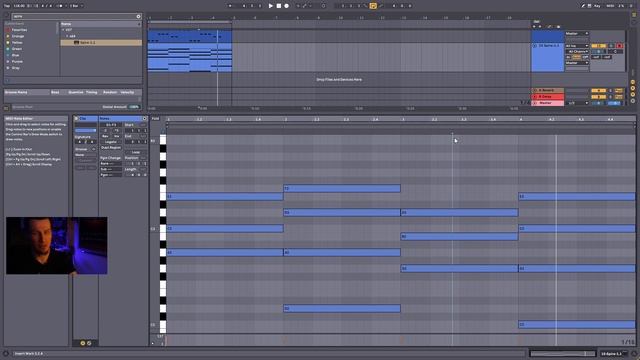Set monitor mode to Off
The width and height of the screenshot is (640, 360).
pyautogui.click(x=585, y=57)
